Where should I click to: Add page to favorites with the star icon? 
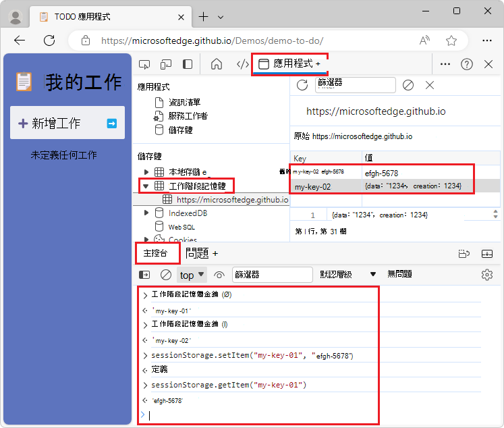point(451,41)
